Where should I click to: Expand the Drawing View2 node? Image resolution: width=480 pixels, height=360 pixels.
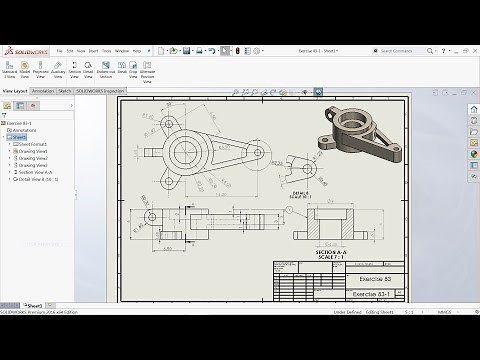(x=10, y=158)
